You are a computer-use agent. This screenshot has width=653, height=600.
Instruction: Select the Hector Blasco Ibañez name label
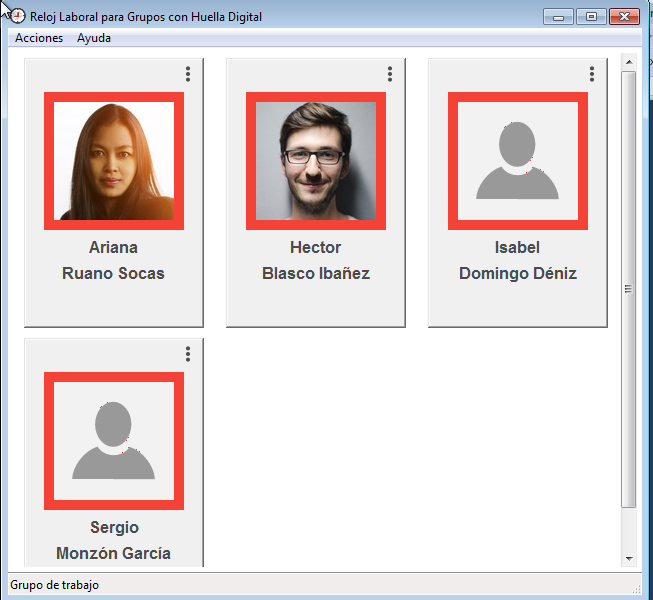(316, 260)
